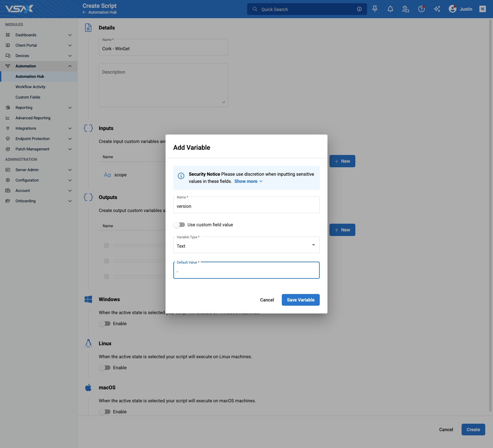Click the VSA X logo

coord(19,9)
